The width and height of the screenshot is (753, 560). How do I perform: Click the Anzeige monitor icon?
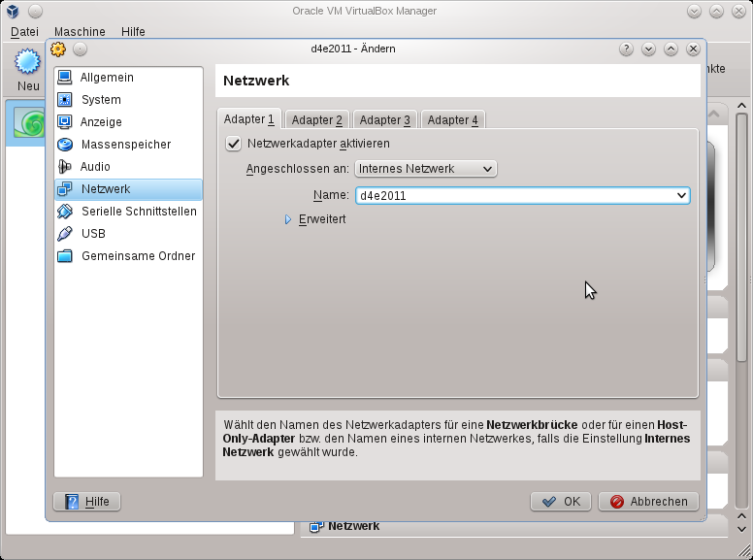(x=64, y=122)
